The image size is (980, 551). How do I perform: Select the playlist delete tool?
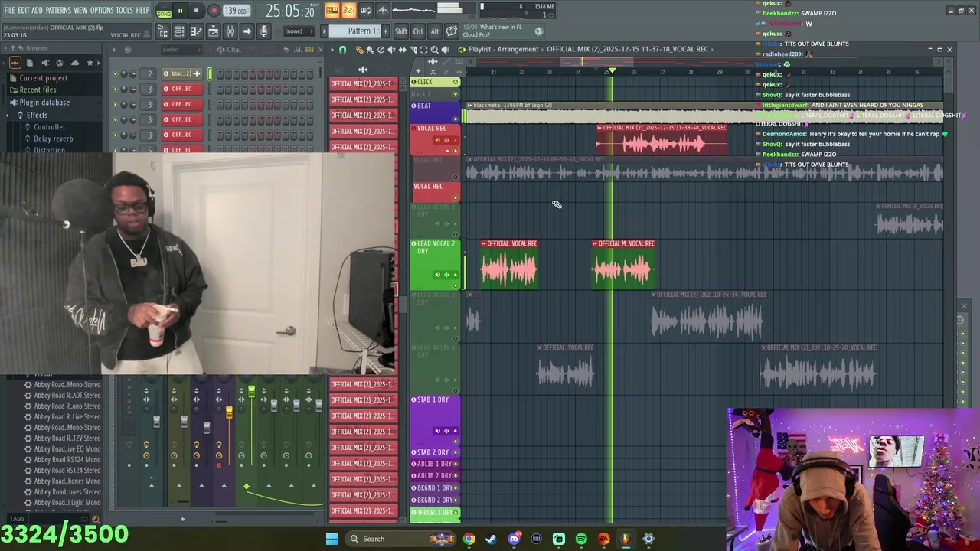pos(381,50)
